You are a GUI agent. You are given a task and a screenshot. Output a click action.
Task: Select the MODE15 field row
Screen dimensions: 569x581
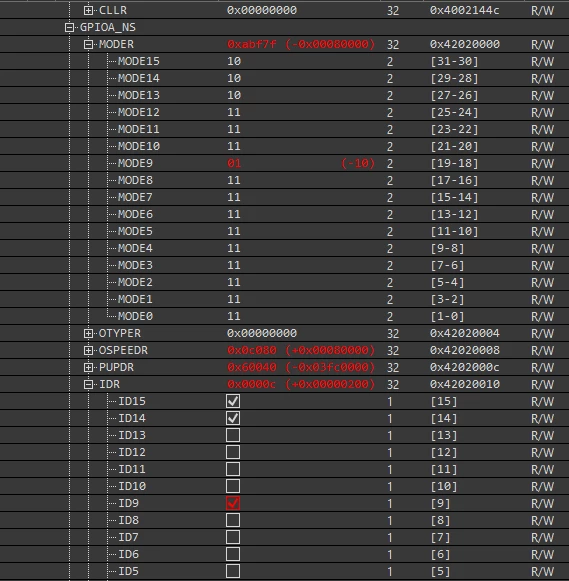[x=284, y=61]
